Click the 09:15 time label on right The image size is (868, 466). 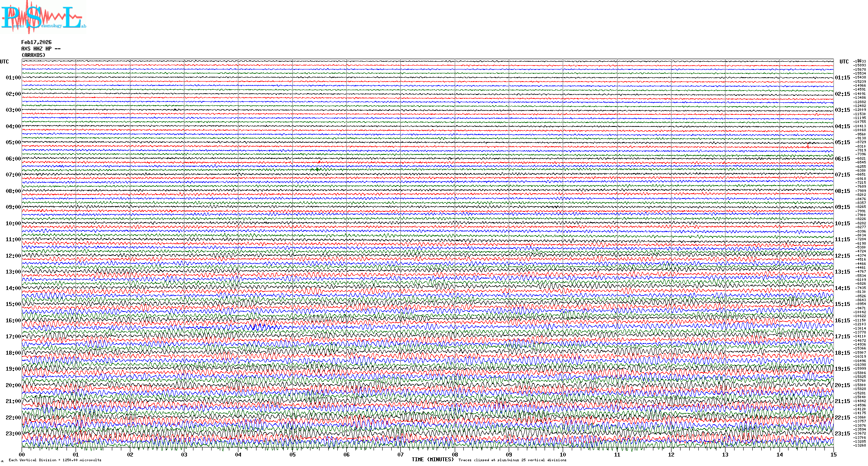[842, 207]
